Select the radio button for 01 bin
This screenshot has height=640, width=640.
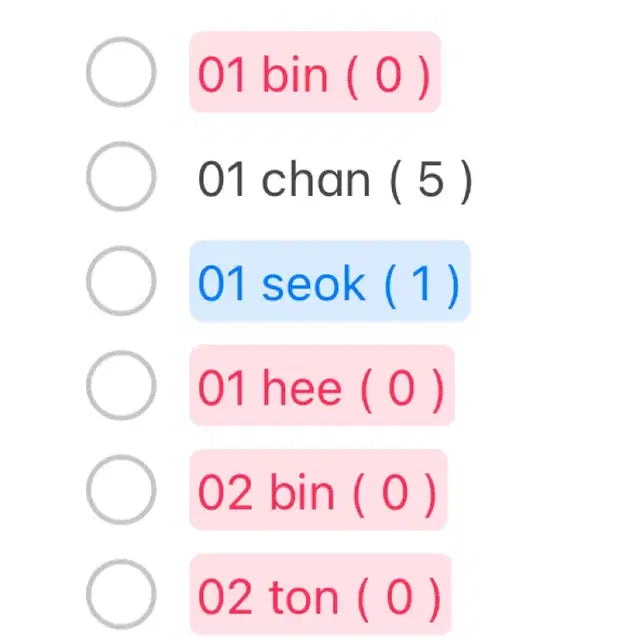[120, 72]
